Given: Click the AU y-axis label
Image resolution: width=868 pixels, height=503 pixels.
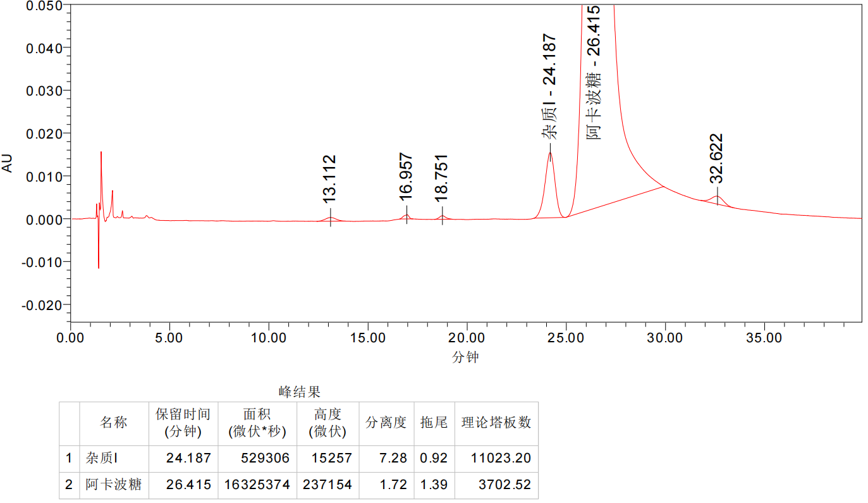Looking at the screenshot, I should [8, 163].
